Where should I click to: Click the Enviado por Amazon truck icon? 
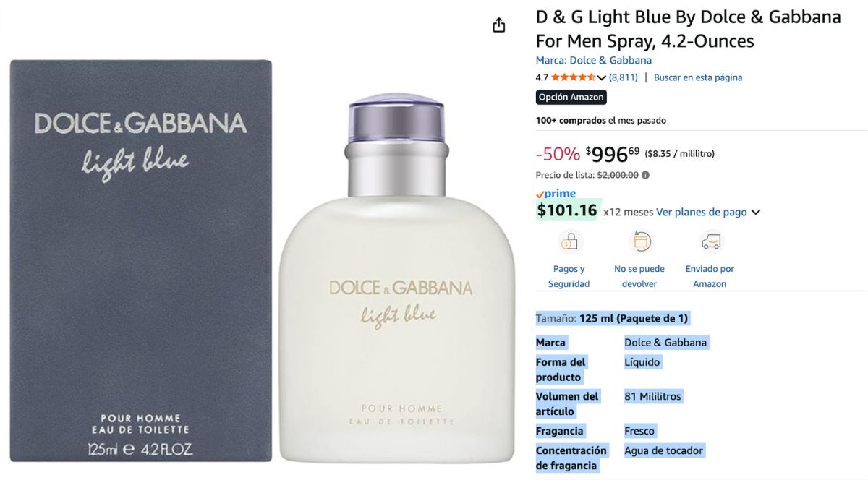click(x=710, y=241)
